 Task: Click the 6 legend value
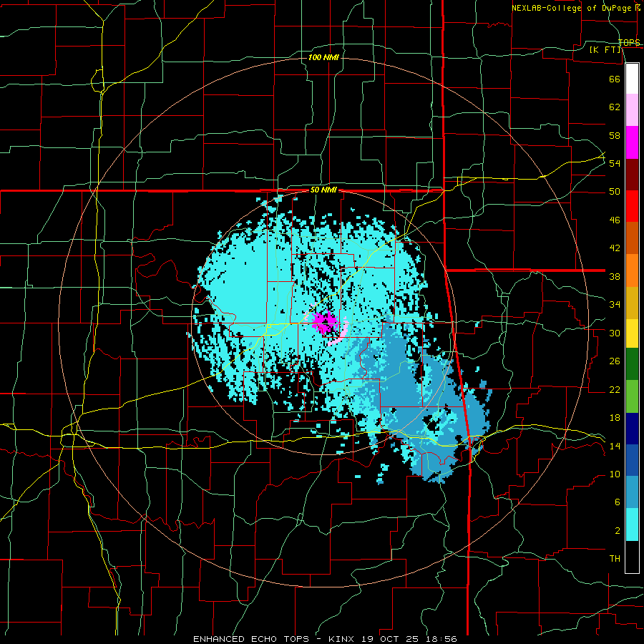(617, 502)
